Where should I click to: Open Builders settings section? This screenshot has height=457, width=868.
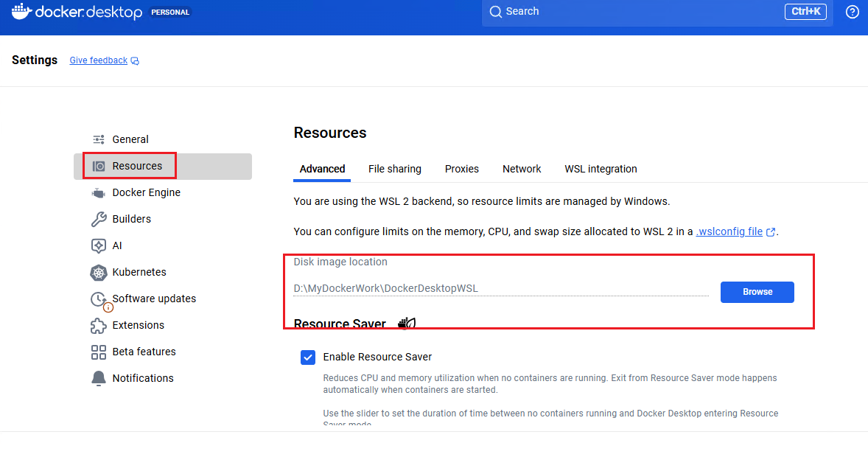163,220
